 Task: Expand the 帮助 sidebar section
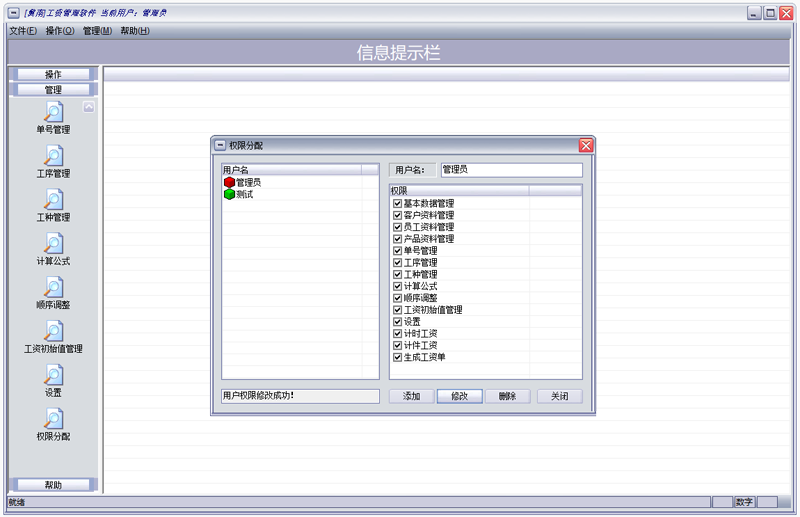(53, 485)
